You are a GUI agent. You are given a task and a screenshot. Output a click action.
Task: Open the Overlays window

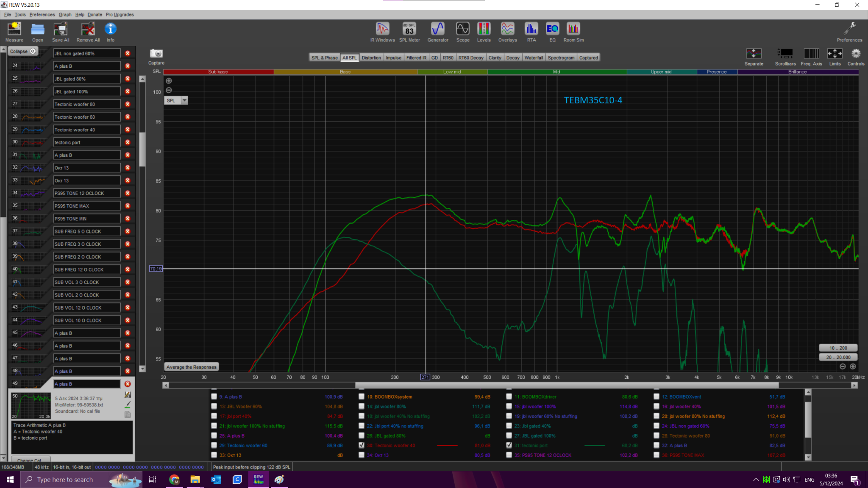507,32
